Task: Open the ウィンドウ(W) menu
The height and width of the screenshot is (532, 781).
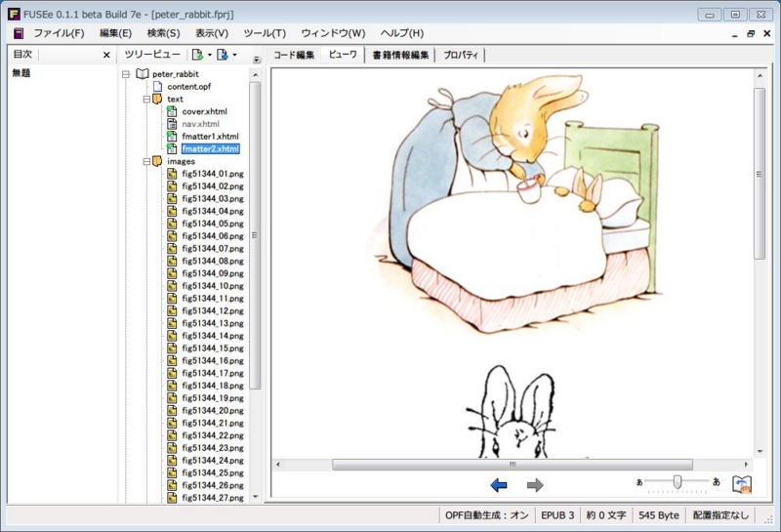Action: point(333,33)
